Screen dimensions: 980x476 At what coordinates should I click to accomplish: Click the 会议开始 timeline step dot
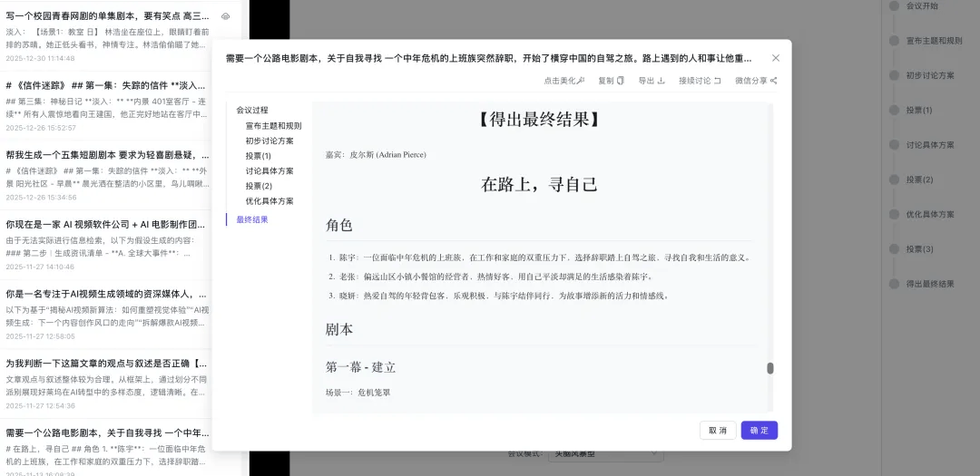pyautogui.click(x=894, y=5)
